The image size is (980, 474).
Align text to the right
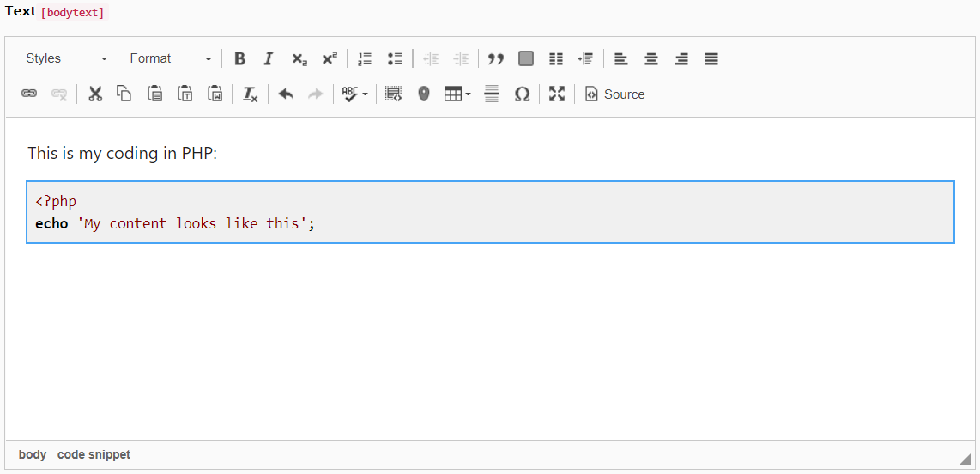(681, 58)
